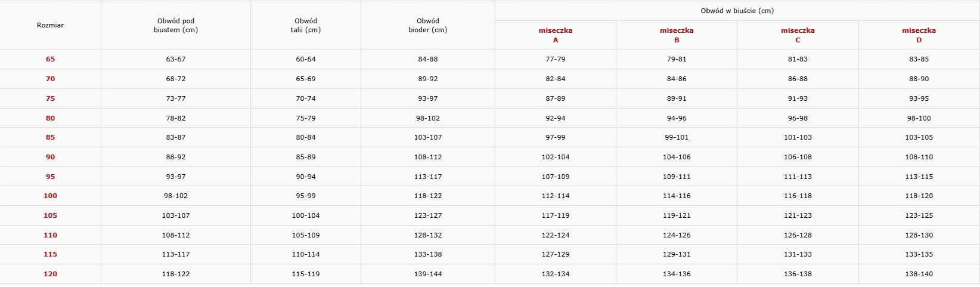
Task: Click the miseczka A header
Action: coord(556,35)
